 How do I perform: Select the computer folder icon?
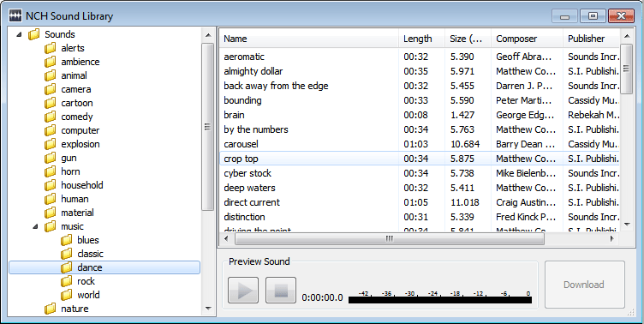tap(51, 130)
